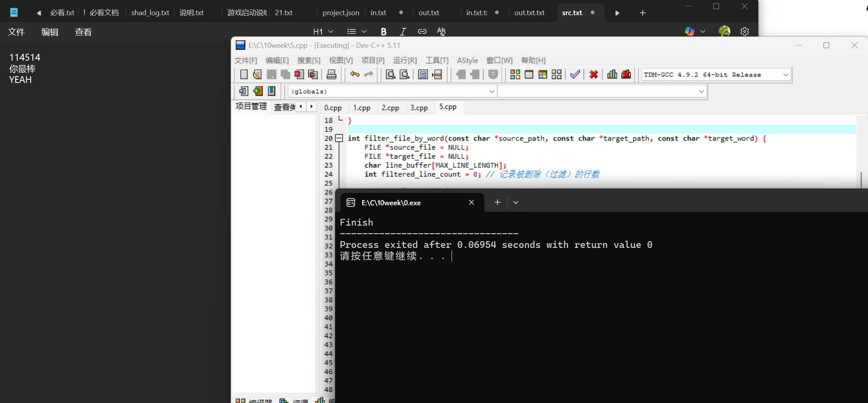Screen dimensions: 868x403
Task: Print the current Dev-C++ file
Action: click(x=331, y=75)
